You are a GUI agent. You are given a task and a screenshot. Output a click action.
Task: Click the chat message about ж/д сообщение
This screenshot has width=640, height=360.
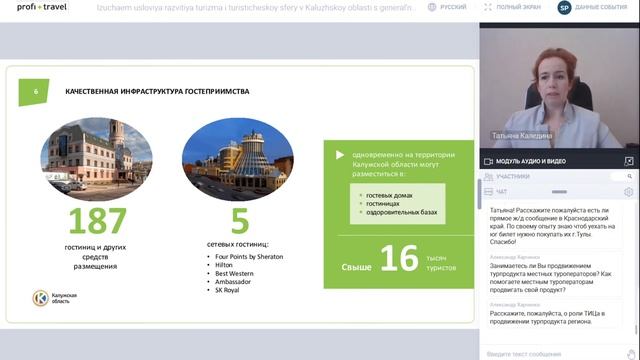pyautogui.click(x=553, y=226)
